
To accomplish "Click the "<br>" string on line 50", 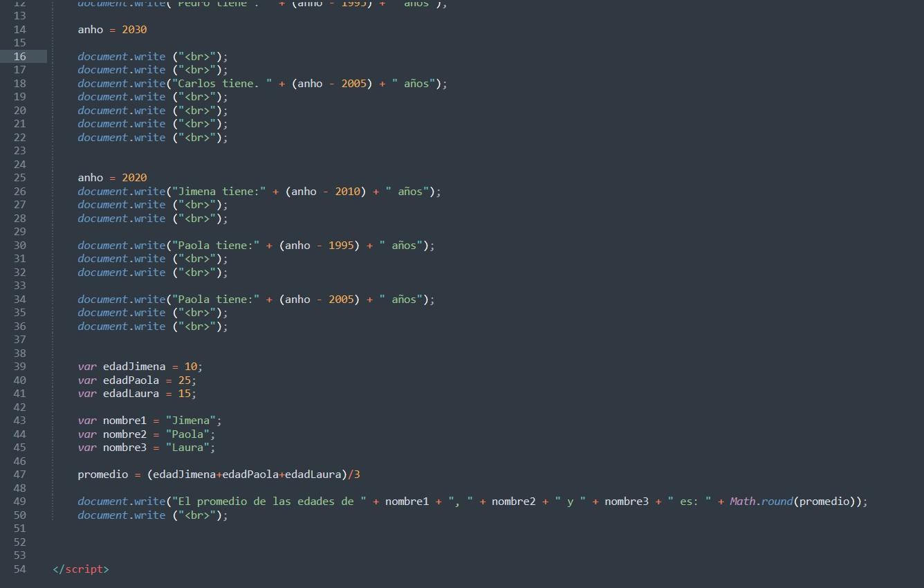I will 197,515.
